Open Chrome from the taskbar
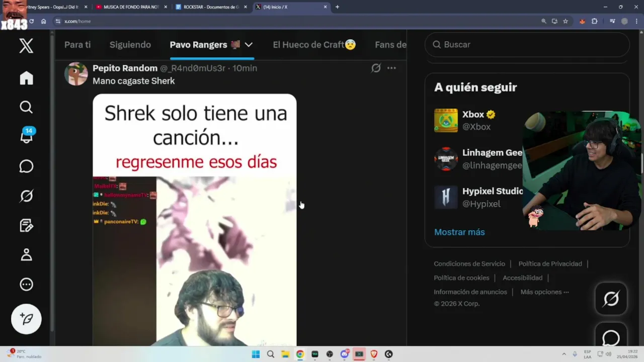 pos(300,354)
